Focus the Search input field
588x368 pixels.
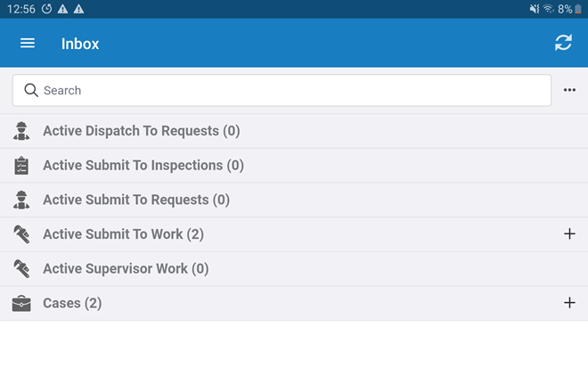pos(285,90)
